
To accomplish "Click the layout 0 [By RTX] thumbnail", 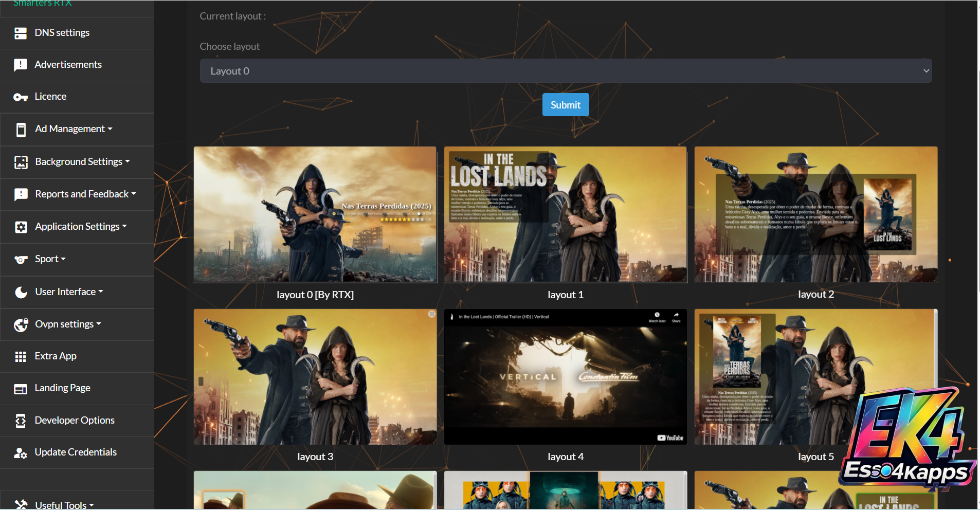I will 315,214.
